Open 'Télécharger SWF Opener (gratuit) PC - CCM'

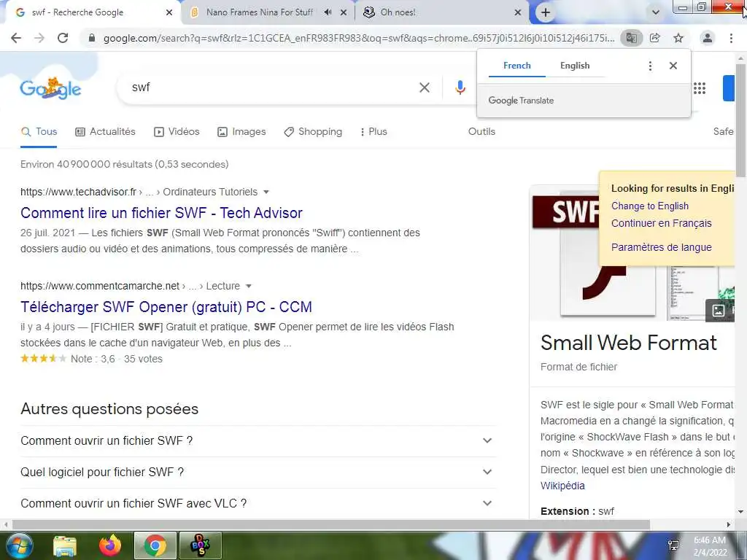[x=166, y=307]
